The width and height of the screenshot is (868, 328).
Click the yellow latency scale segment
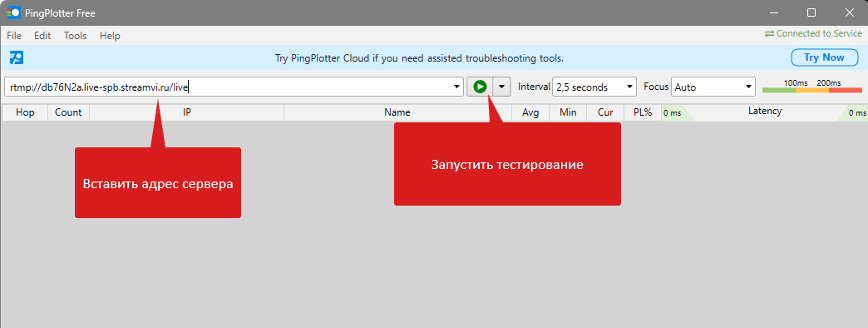[x=812, y=90]
